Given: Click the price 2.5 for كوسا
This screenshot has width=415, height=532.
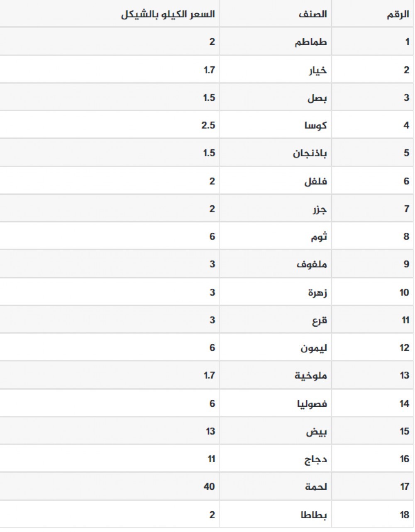Looking at the screenshot, I should click(x=208, y=125).
